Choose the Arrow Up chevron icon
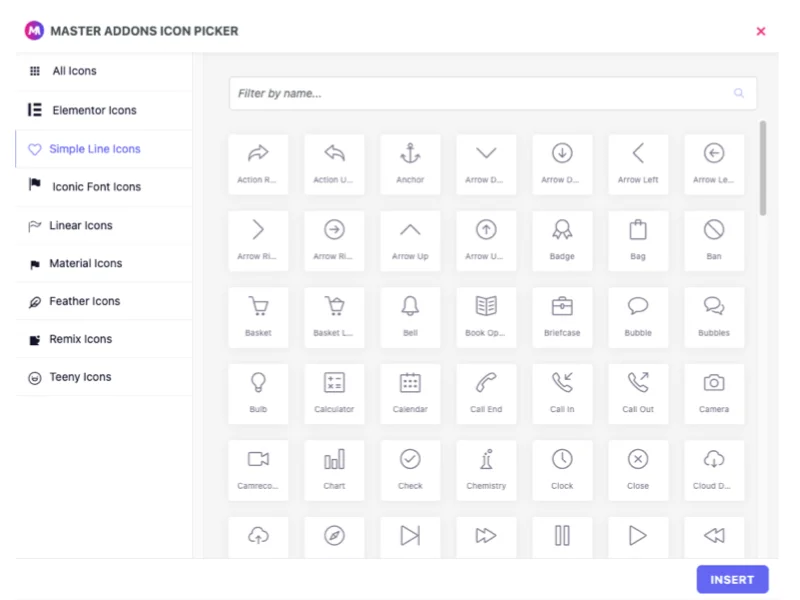This screenshot has height=600, width=800. (410, 241)
